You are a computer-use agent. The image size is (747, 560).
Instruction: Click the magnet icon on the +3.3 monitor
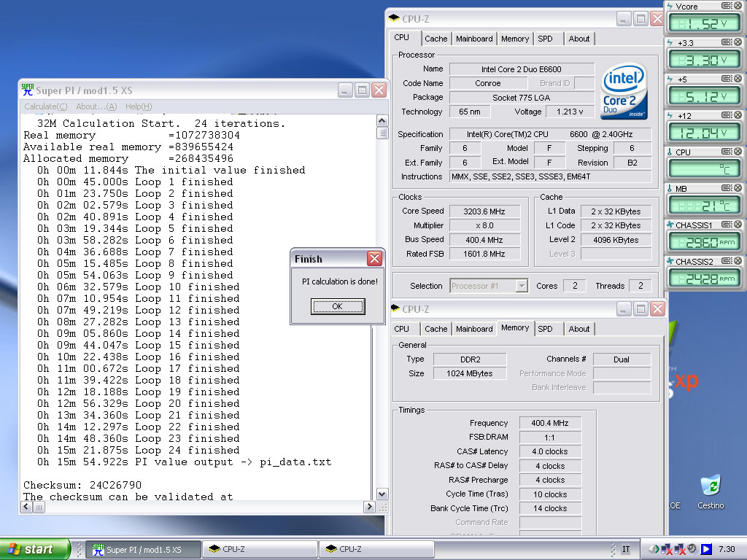point(727,42)
